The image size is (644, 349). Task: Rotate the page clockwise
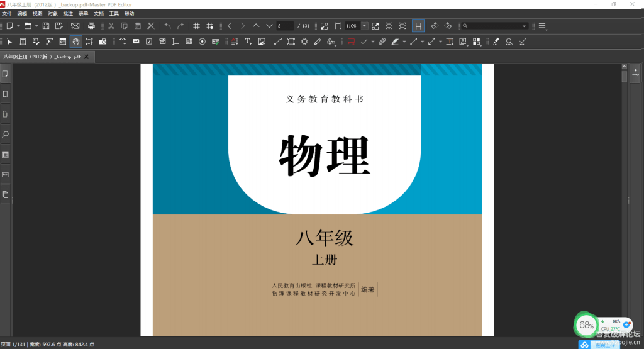[448, 26]
